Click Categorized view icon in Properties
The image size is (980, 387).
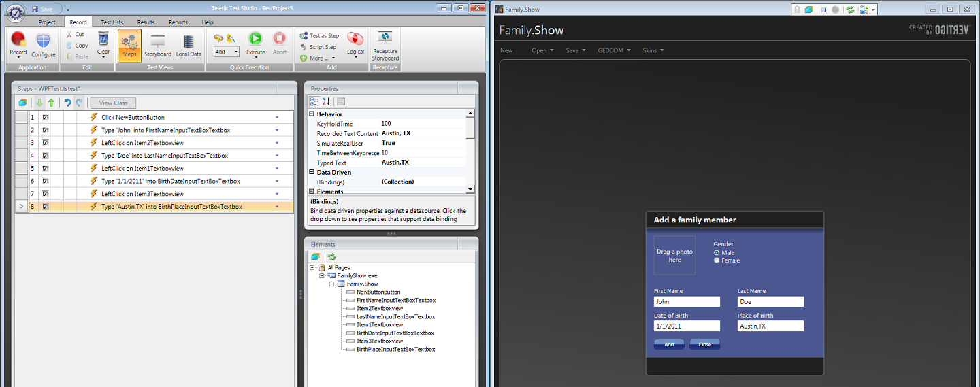(314, 101)
